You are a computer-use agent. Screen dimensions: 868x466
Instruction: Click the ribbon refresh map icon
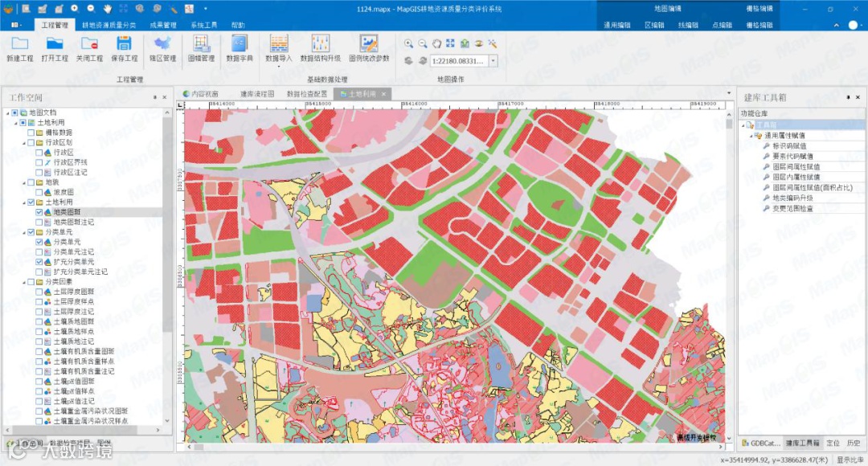pyautogui.click(x=465, y=43)
